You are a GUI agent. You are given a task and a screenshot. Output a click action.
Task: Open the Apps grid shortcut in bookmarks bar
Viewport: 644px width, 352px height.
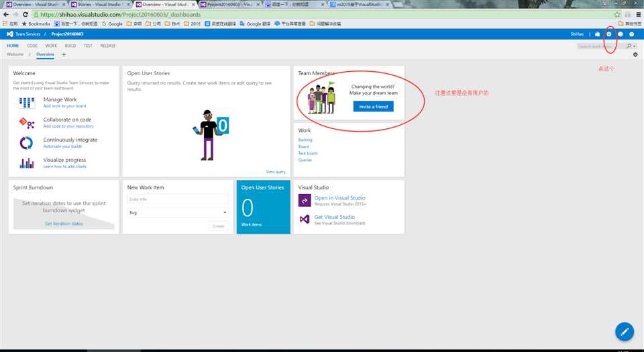10,24
